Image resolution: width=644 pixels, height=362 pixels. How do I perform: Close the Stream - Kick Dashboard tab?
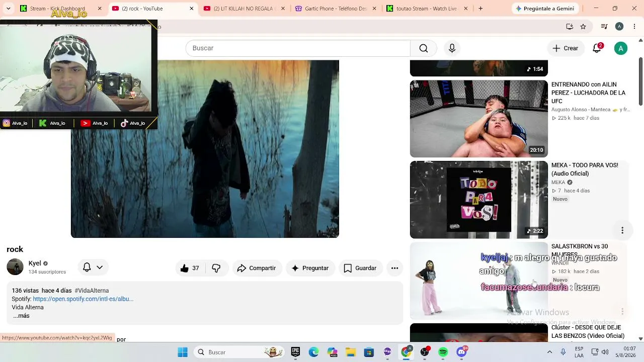[100, 9]
